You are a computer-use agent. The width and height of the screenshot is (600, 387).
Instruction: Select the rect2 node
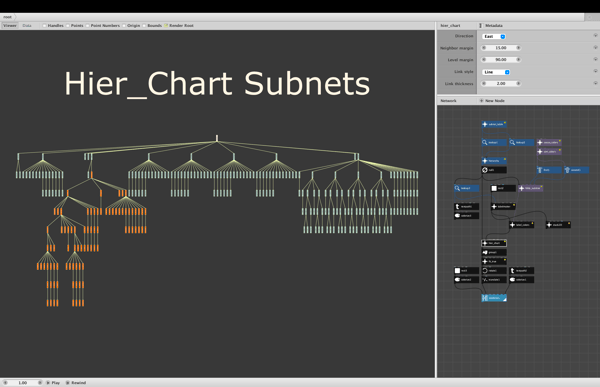503,188
